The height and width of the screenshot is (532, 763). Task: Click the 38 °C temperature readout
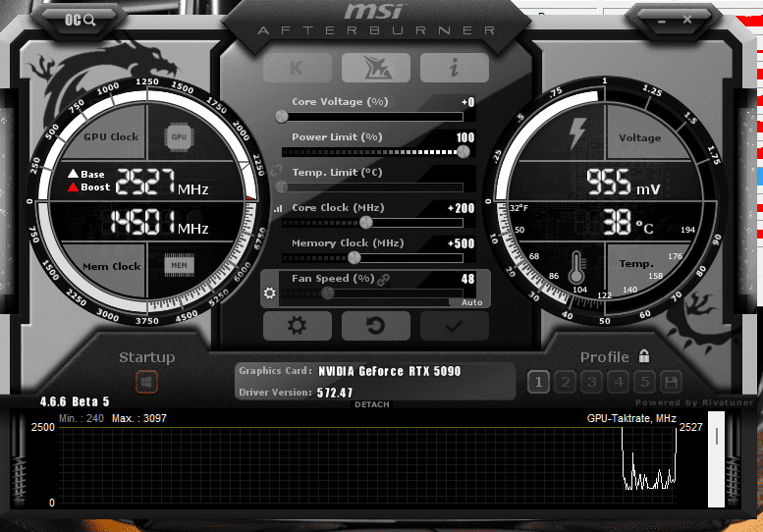pos(628,223)
